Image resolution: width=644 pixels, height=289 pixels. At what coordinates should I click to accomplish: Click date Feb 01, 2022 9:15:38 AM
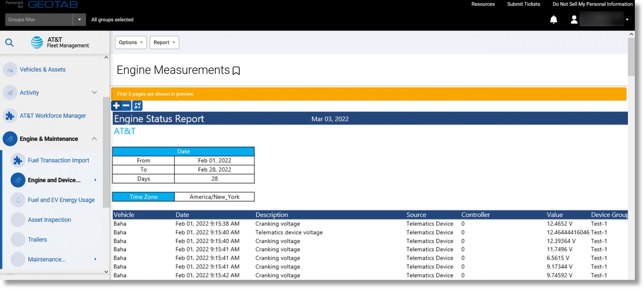207,224
